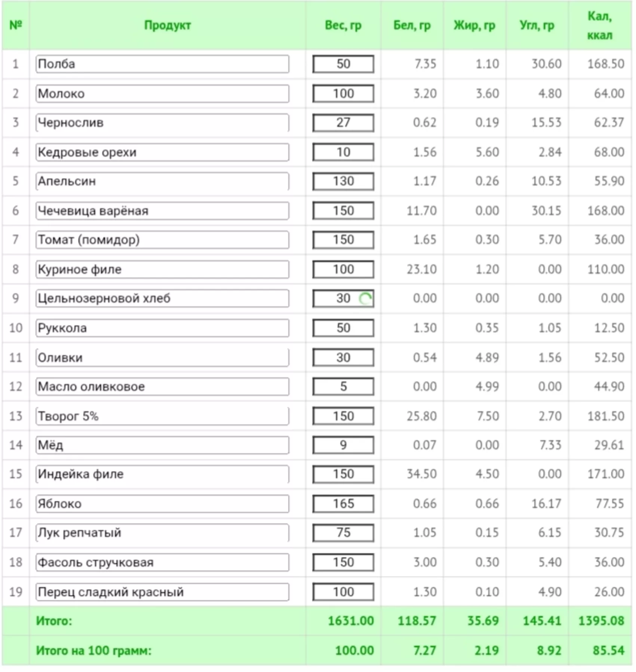Click the Яблоко weight field showing 165
Viewport: 636px width, 672px height.
click(343, 504)
